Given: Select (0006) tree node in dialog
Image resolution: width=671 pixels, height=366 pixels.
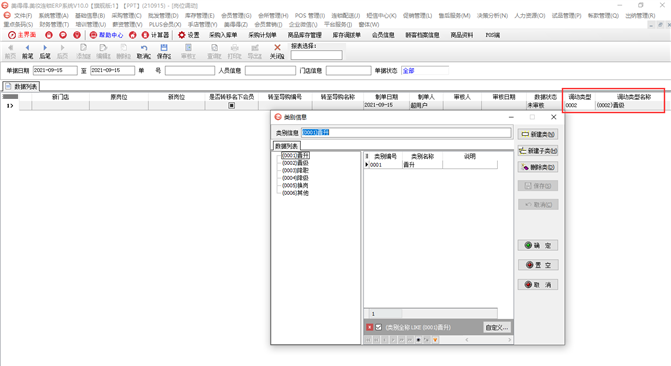Looking at the screenshot, I should pos(295,193).
